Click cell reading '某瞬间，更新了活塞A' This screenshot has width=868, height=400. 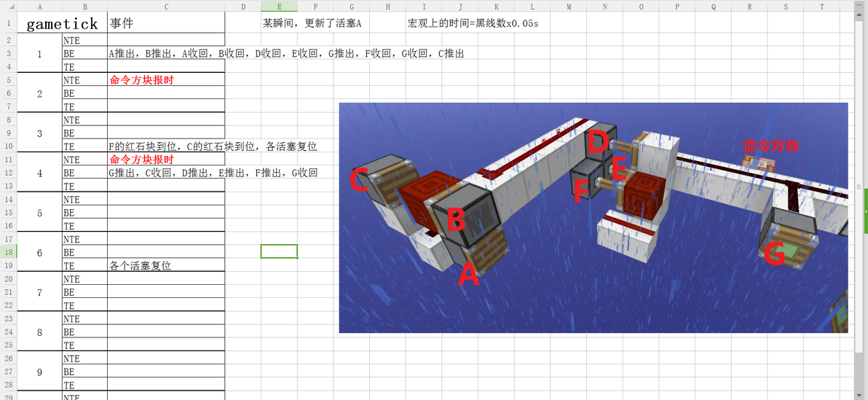(312, 24)
